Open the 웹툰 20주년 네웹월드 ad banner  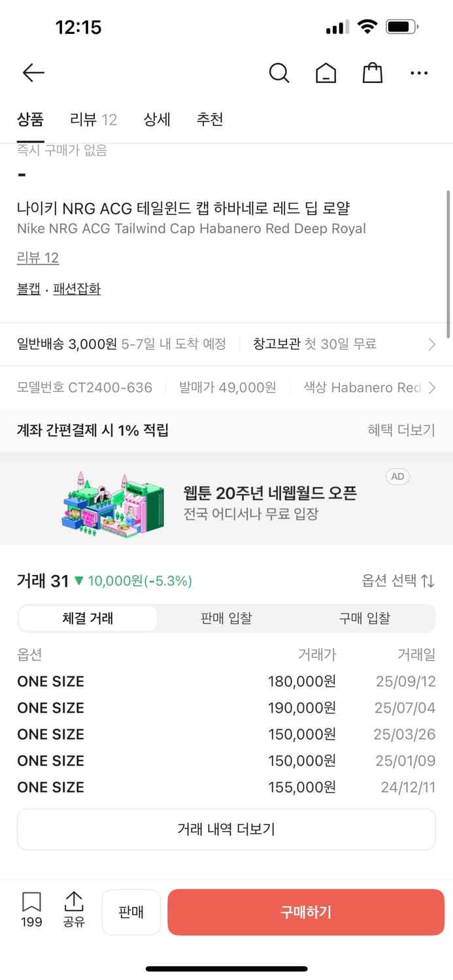(226, 500)
